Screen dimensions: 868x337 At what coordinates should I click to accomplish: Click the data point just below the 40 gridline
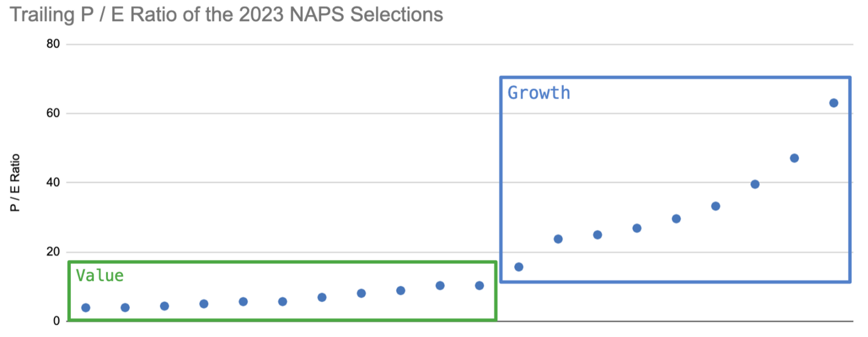point(755,184)
